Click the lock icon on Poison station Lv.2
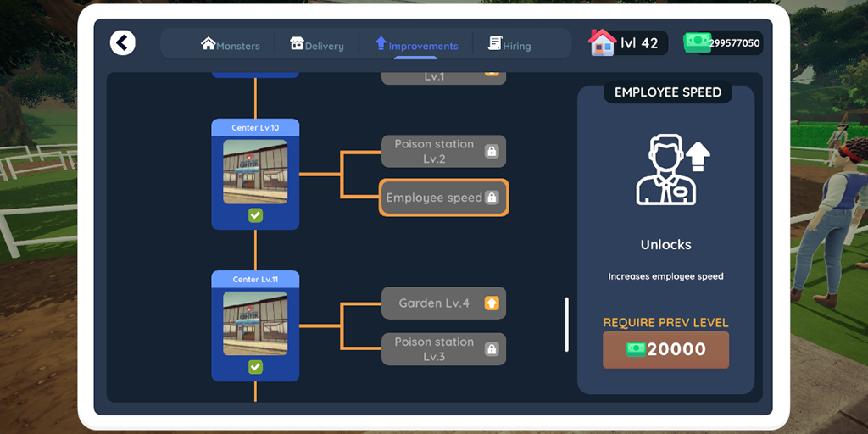 tap(492, 151)
